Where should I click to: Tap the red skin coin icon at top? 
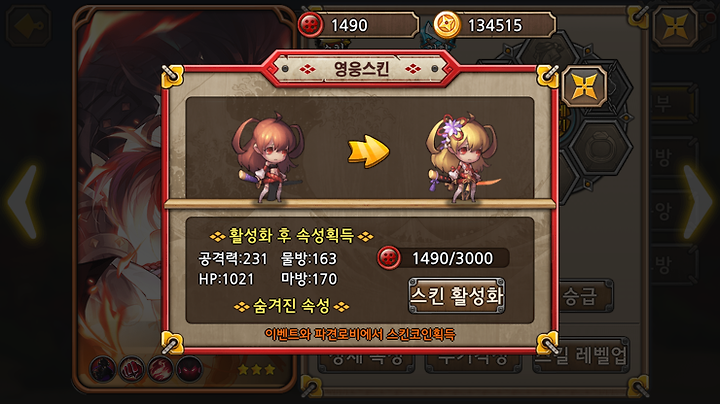pos(310,25)
